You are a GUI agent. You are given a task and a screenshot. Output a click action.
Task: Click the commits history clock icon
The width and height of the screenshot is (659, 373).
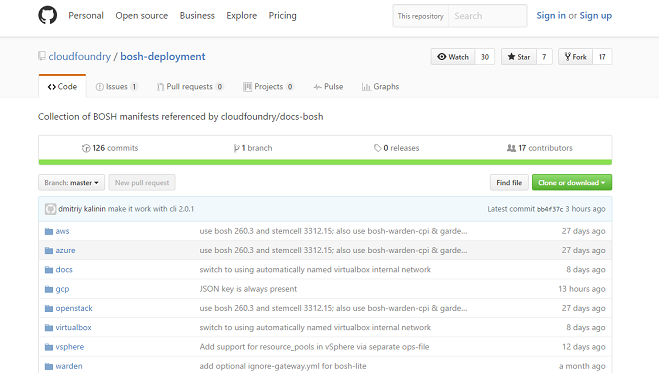[86, 148]
